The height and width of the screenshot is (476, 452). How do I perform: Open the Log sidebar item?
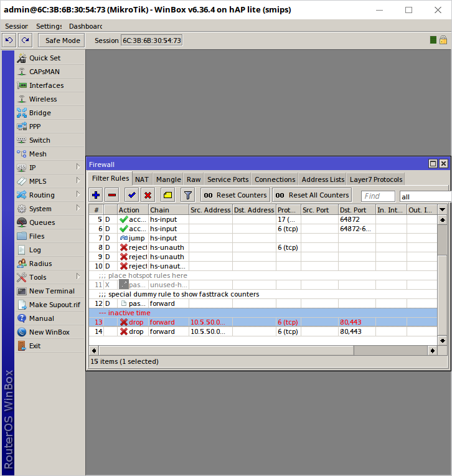coord(50,250)
